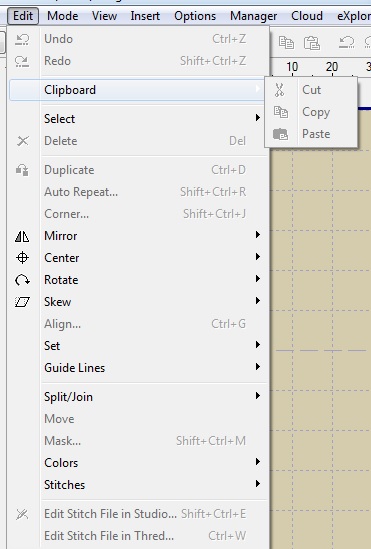This screenshot has width=371, height=549.
Task: Click the Copy icon in Clipboard submenu
Action: 281,112
